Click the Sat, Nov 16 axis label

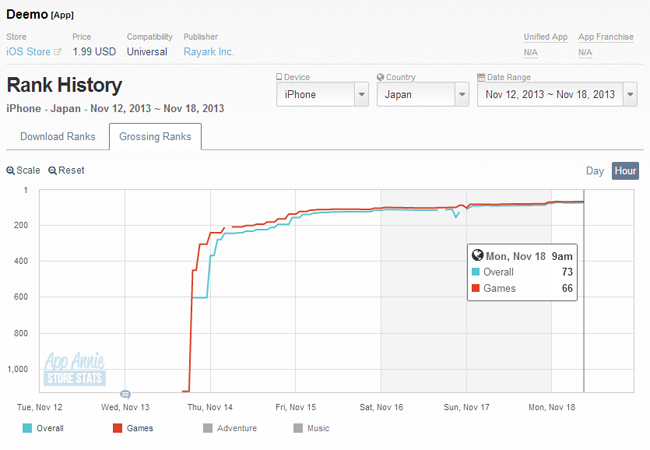coord(381,407)
